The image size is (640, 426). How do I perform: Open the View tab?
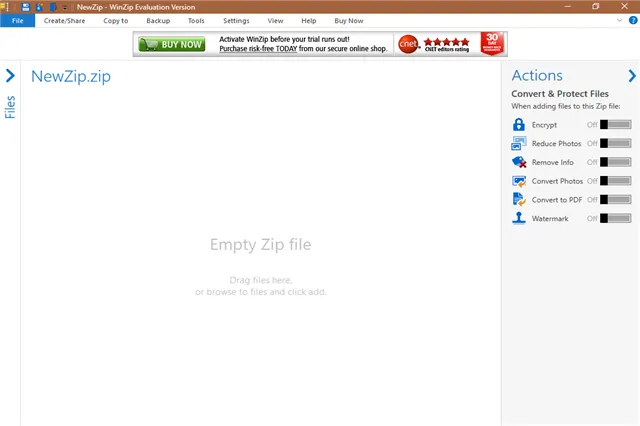coord(275,21)
